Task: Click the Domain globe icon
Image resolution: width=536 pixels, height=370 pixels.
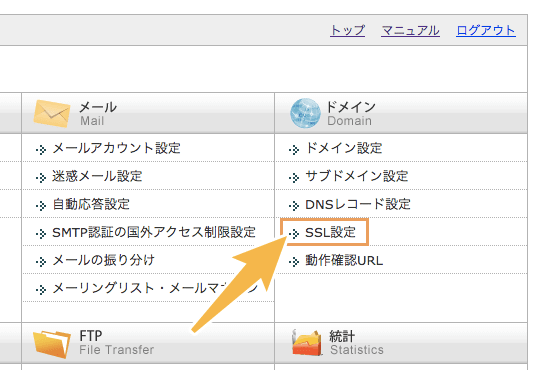Action: [x=305, y=113]
